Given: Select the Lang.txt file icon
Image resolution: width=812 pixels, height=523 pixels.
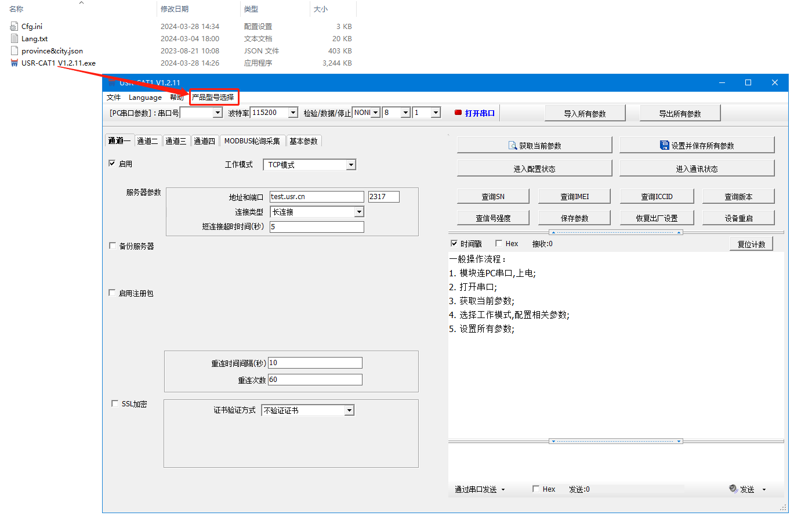Looking at the screenshot, I should pyautogui.click(x=14, y=38).
